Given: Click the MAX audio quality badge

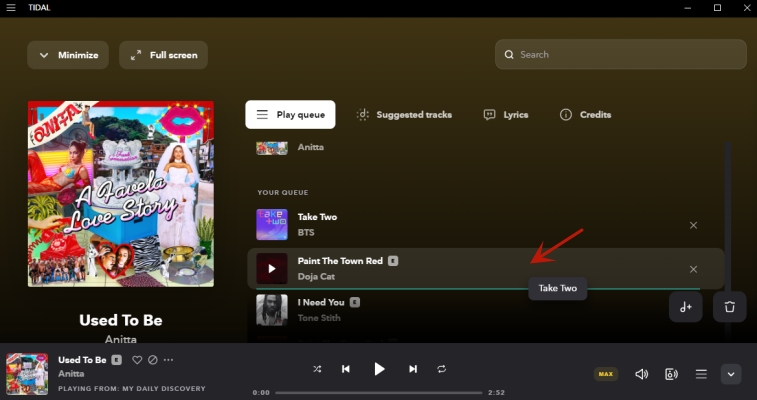Looking at the screenshot, I should pos(606,374).
